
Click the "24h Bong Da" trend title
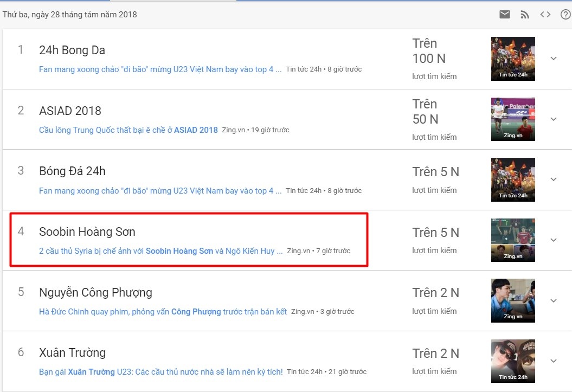tap(72, 50)
